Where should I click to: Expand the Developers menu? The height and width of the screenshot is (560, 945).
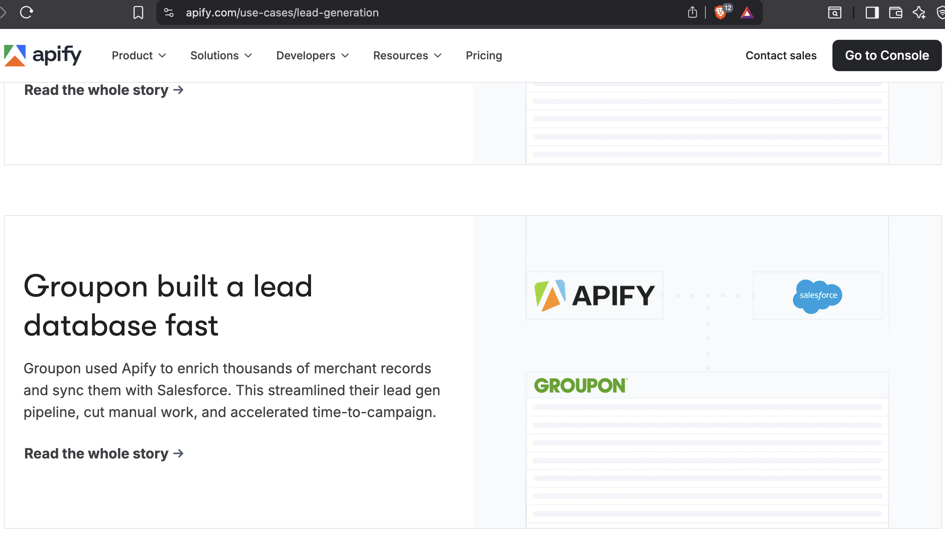313,55
